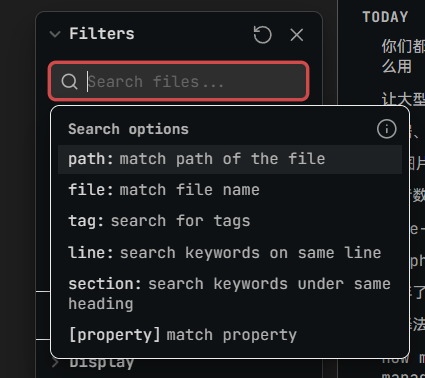Click the reset filters circular arrow icon
The width and height of the screenshot is (425, 378).
click(263, 35)
